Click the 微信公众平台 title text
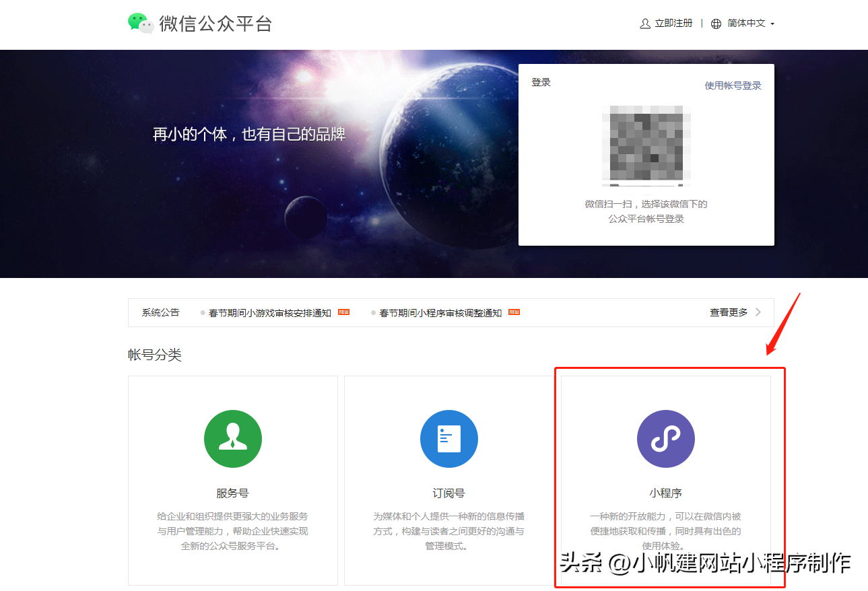The image size is (868, 591). point(215,24)
